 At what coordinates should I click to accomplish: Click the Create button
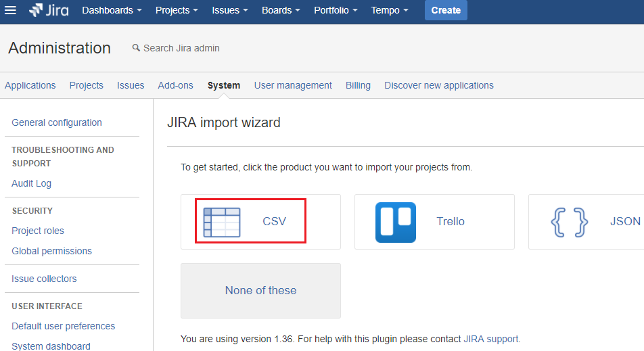446,10
